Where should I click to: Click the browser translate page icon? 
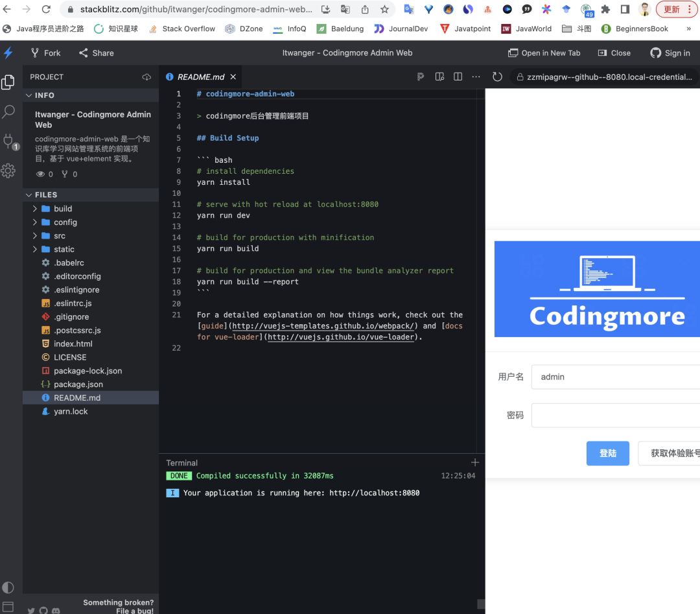coord(345,9)
